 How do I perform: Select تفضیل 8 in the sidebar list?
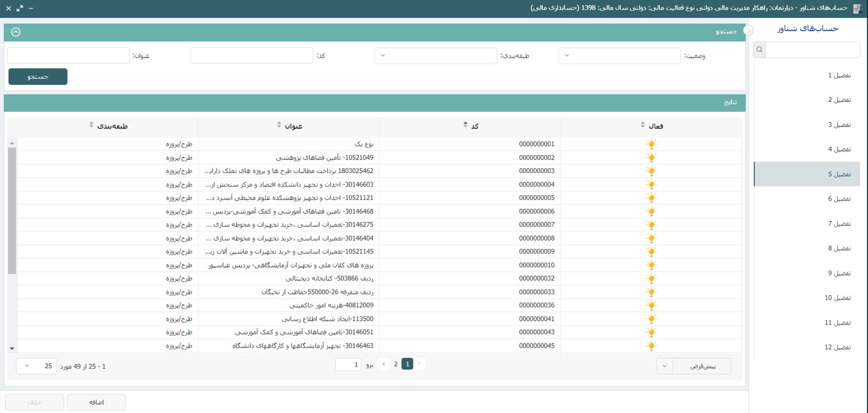click(839, 248)
